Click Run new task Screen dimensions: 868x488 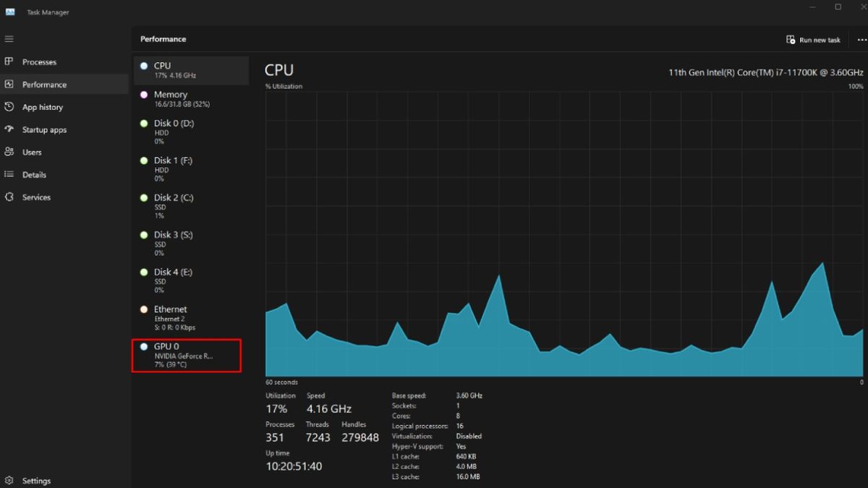tap(813, 39)
